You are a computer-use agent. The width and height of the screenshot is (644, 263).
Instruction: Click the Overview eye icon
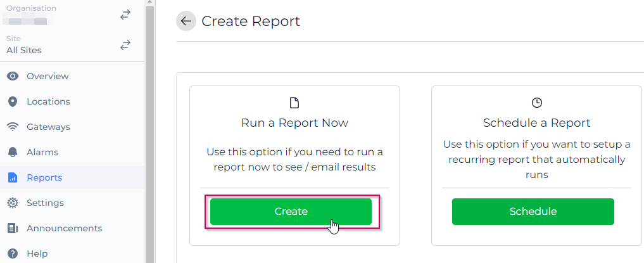(x=12, y=76)
